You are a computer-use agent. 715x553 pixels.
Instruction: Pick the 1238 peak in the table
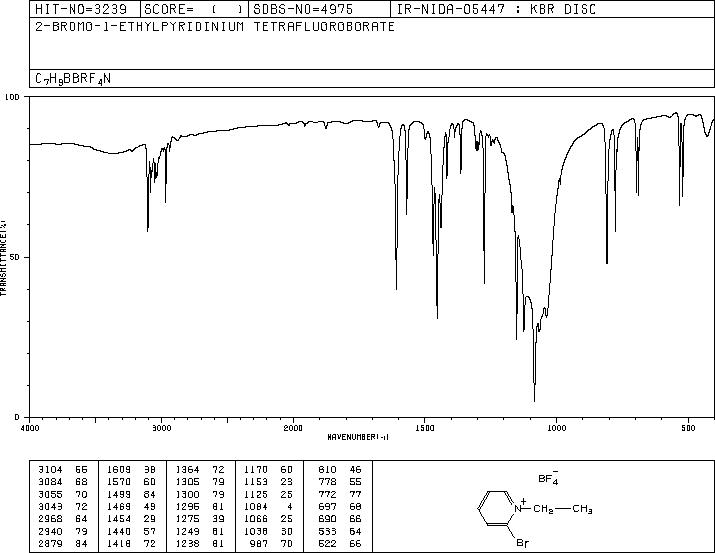(x=187, y=543)
